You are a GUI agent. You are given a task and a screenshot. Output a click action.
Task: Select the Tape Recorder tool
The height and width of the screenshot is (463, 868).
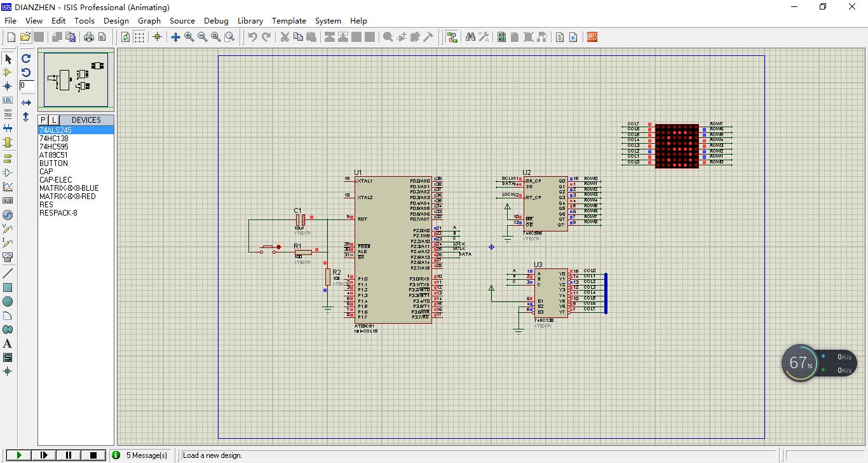[8, 200]
